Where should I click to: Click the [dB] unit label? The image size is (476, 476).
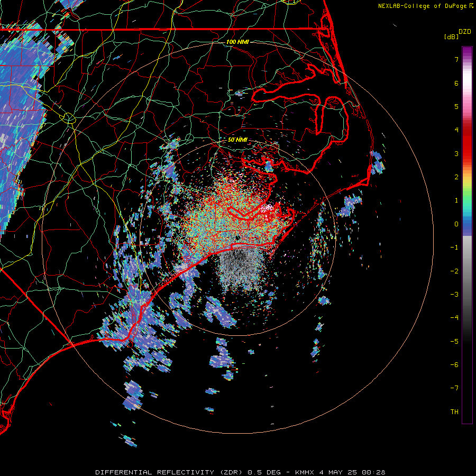click(x=451, y=36)
